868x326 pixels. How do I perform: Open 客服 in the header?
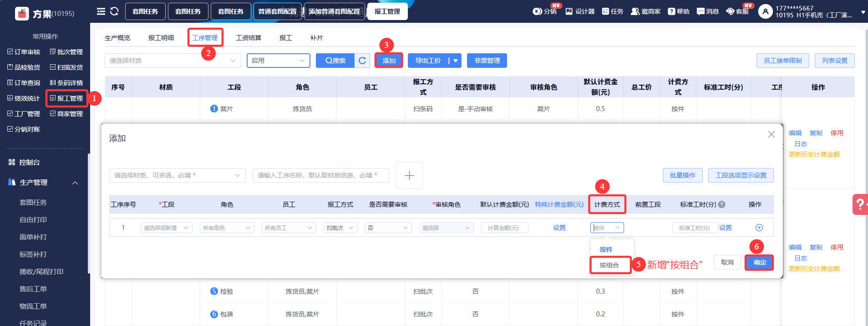pos(737,11)
